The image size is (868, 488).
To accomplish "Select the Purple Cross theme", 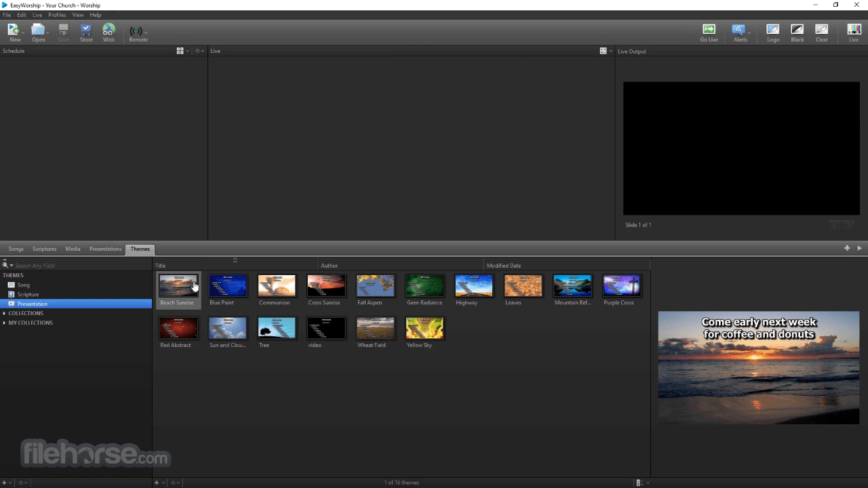I will tap(622, 285).
